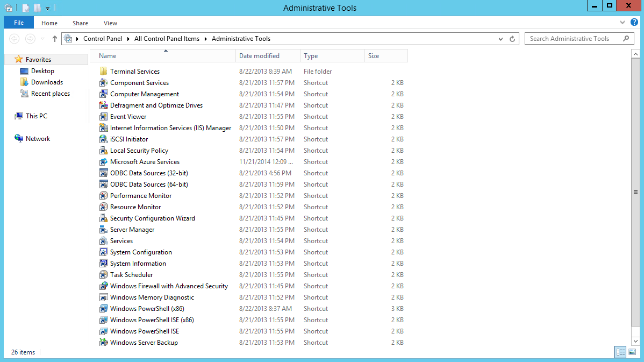Click the New folder quick access icon
Viewport: 644px width, 362px height.
(37, 8)
